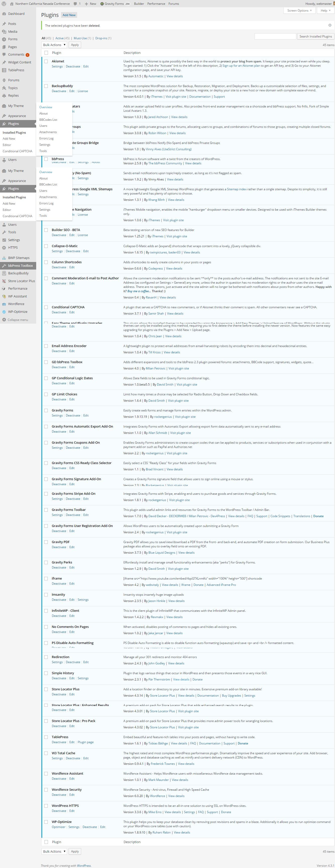Open the New menu in admin bar
335x868 pixels.
tap(90, 4)
